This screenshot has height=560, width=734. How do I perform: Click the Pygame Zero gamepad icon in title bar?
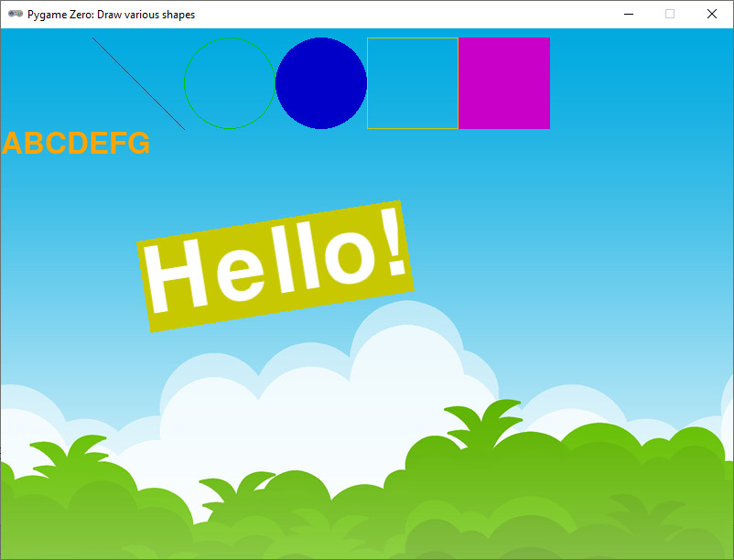(x=15, y=15)
